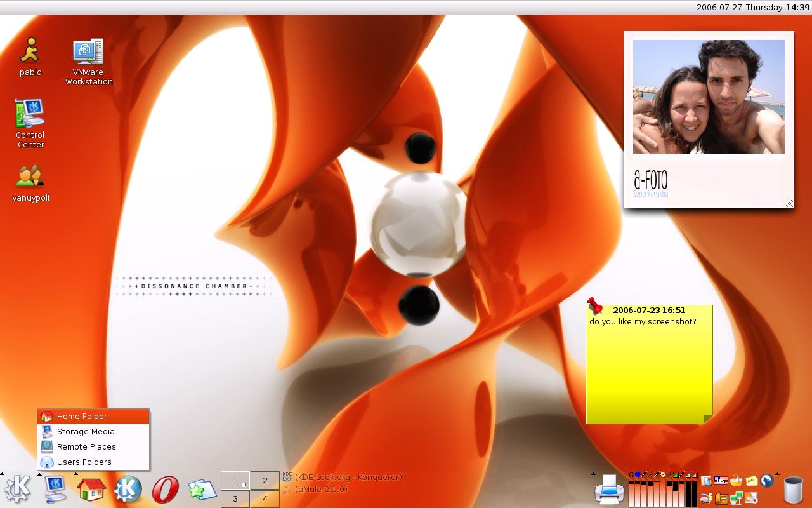The height and width of the screenshot is (508, 812).
Task: Select Remote Places in popup menu
Action: (93, 446)
